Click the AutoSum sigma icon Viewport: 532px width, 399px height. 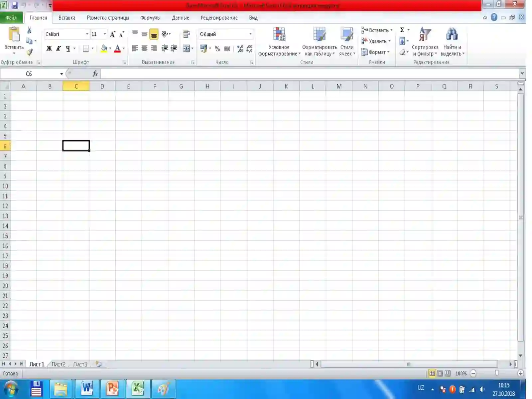coord(402,30)
